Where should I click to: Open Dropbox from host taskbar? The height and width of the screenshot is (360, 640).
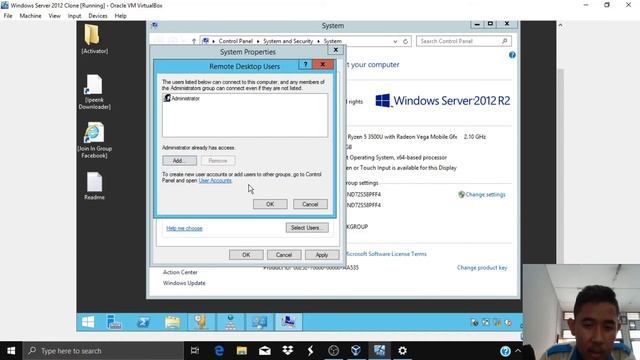pyautogui.click(x=288, y=351)
